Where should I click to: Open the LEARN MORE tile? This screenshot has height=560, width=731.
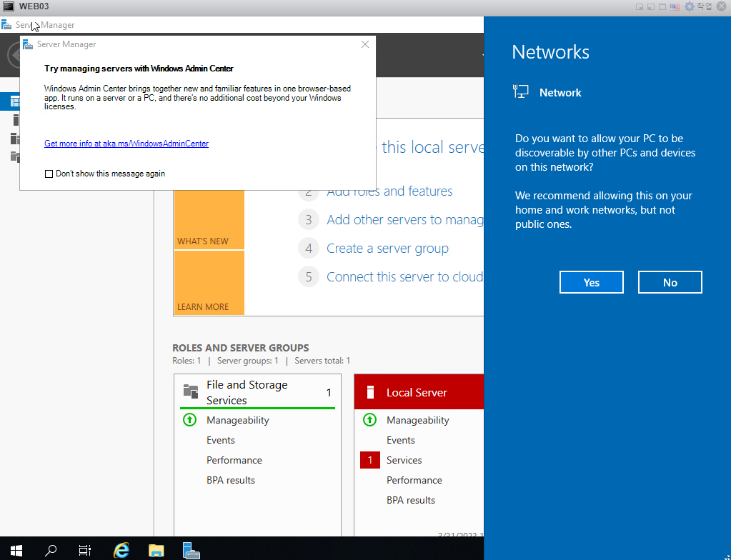[x=209, y=283]
